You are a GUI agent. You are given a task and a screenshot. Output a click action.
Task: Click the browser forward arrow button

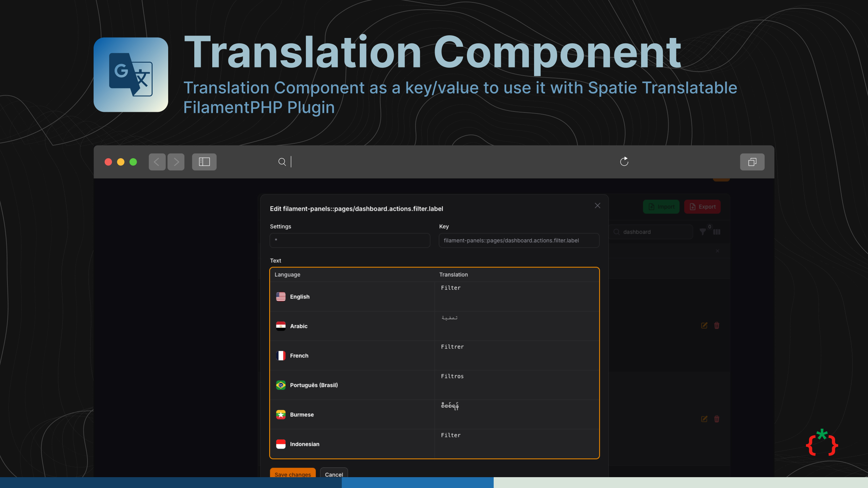pyautogui.click(x=176, y=162)
